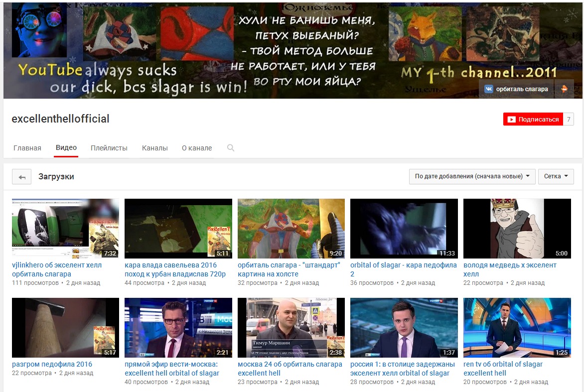Open the VK link орбиталь слагара
584x392 pixels.
click(x=516, y=89)
